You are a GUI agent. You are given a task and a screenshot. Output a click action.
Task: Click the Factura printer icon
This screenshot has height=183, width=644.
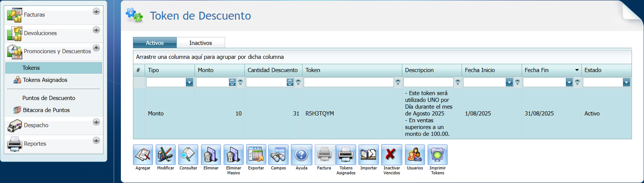point(324,155)
